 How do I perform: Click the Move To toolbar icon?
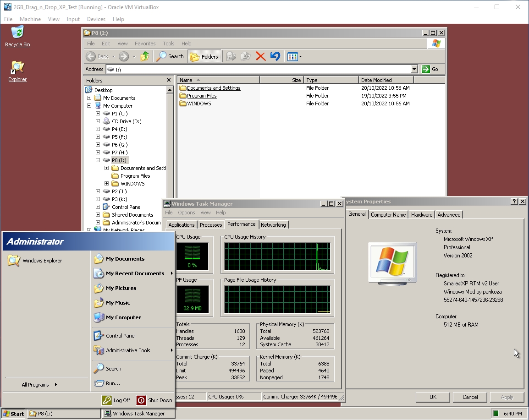coord(231,56)
